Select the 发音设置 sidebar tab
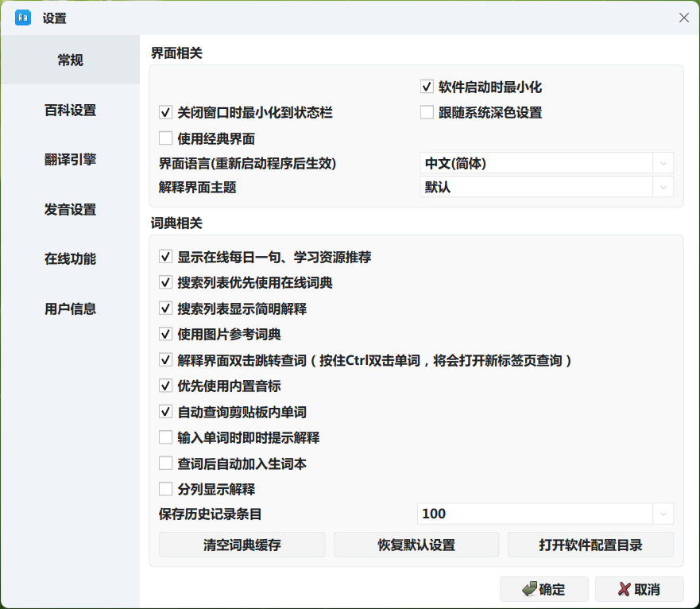The width and height of the screenshot is (700, 609). 70,209
